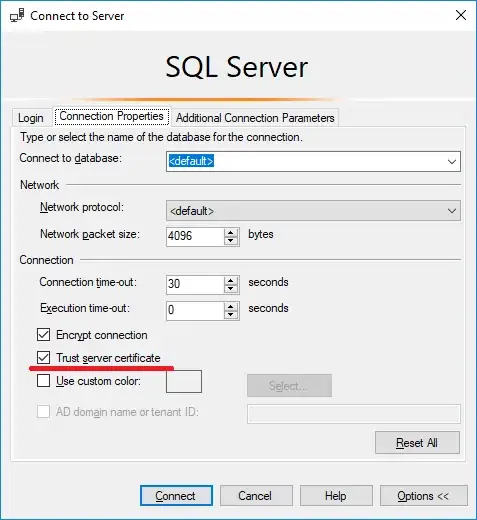
Task: Click the Reset All button
Action: point(417,443)
